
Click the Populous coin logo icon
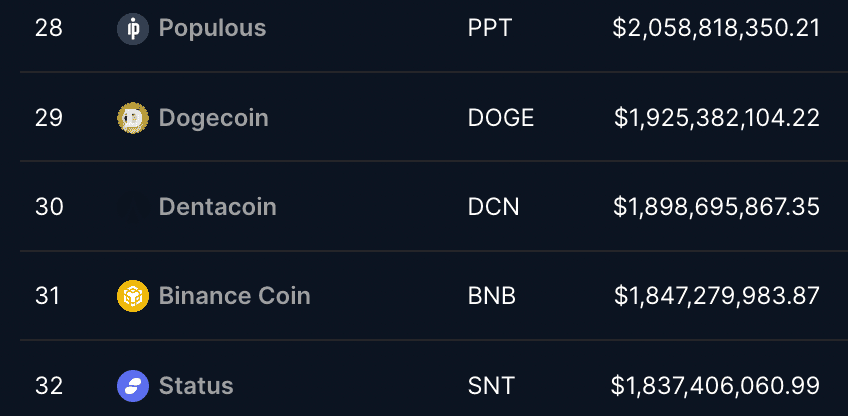(133, 29)
